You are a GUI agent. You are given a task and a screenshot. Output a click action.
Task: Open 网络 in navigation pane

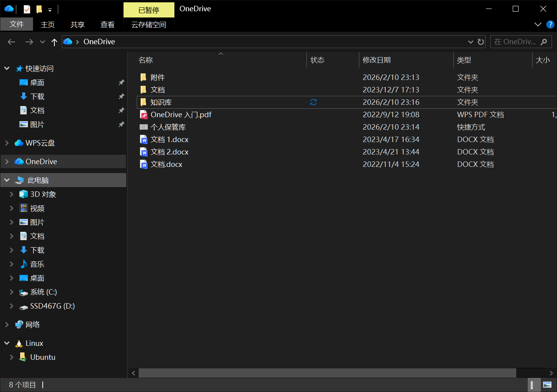(x=33, y=324)
